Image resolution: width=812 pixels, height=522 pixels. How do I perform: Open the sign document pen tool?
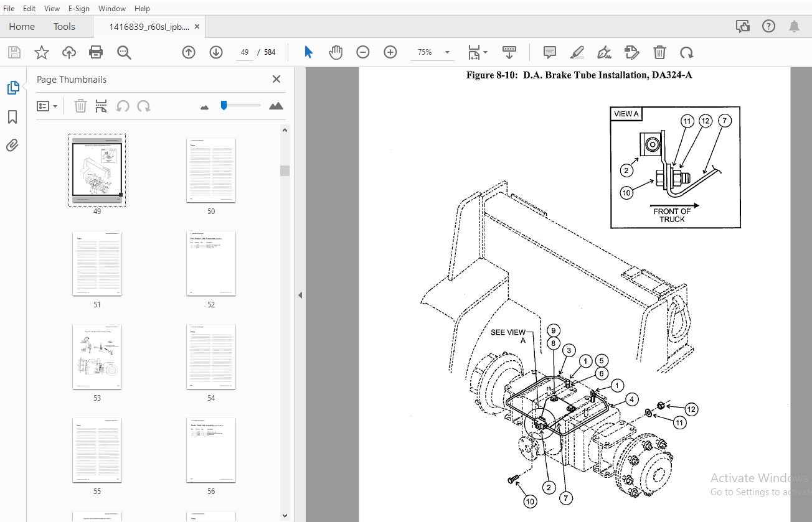pyautogui.click(x=604, y=52)
